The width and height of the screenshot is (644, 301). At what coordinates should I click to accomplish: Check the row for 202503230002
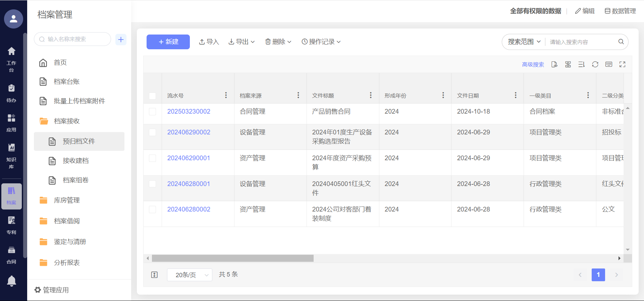[x=152, y=112]
